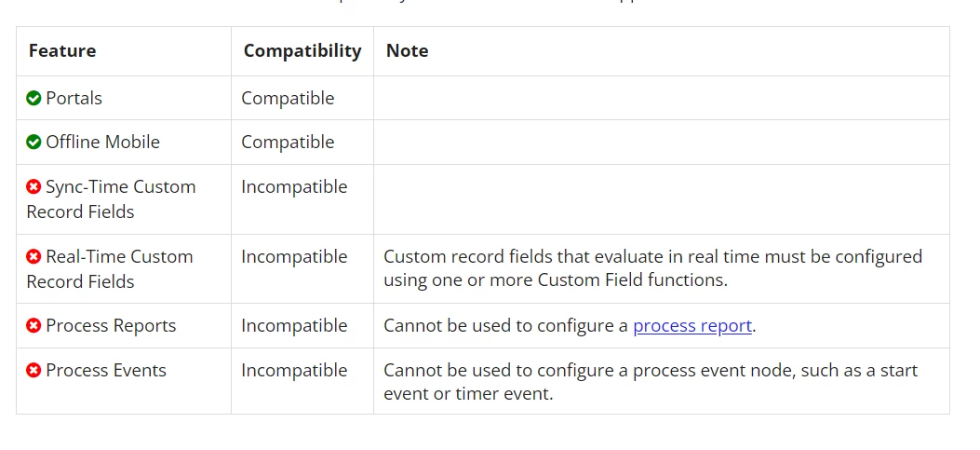
Task: Open the process report link
Action: 691,326
